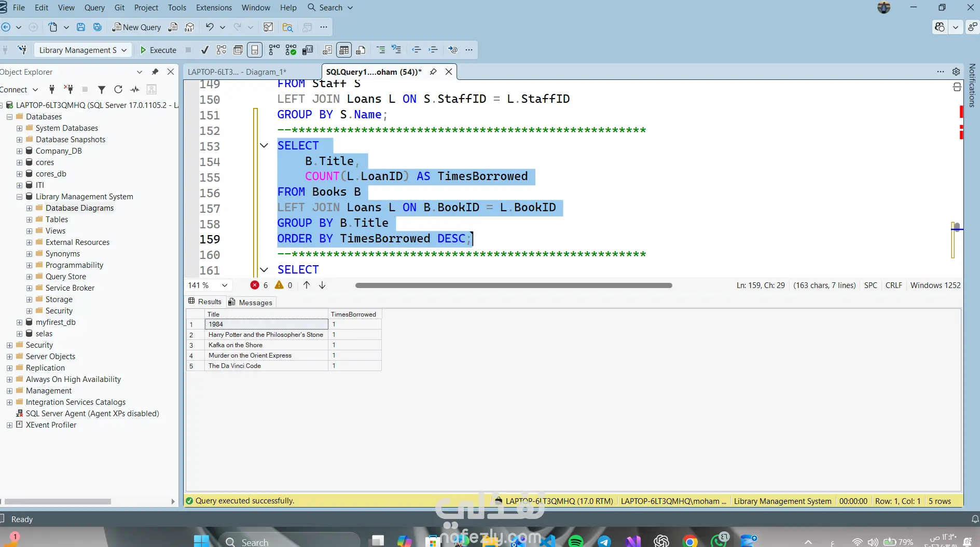Toggle Results to Grid output mode

344,50
